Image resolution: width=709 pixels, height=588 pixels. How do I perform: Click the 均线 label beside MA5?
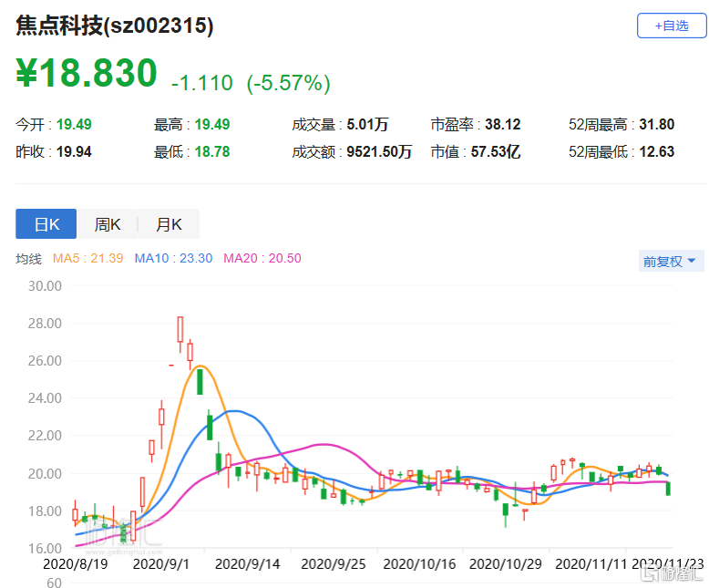click(x=29, y=259)
